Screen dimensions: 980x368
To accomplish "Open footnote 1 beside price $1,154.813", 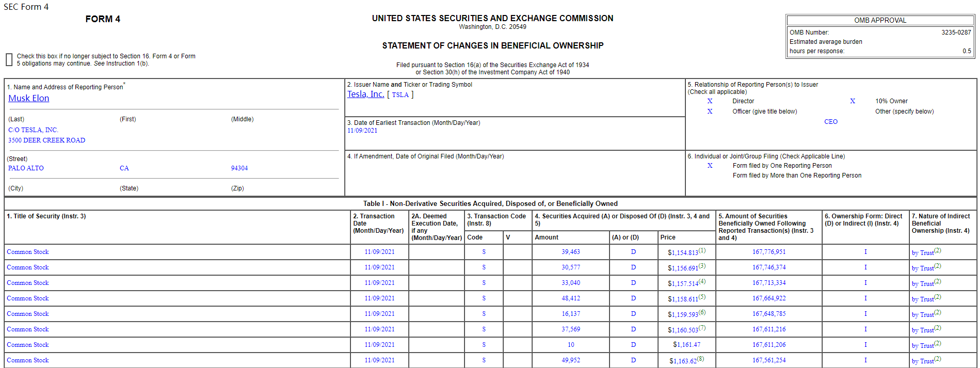I will click(702, 250).
